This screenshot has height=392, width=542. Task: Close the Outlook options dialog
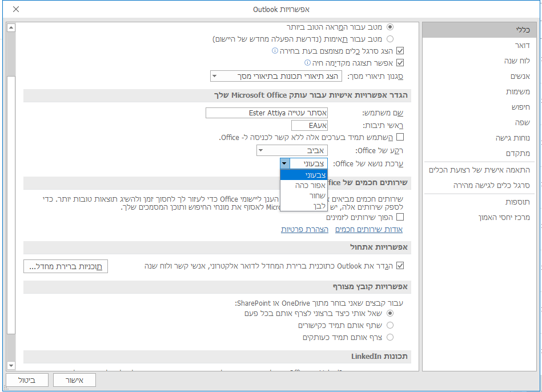[16, 9]
